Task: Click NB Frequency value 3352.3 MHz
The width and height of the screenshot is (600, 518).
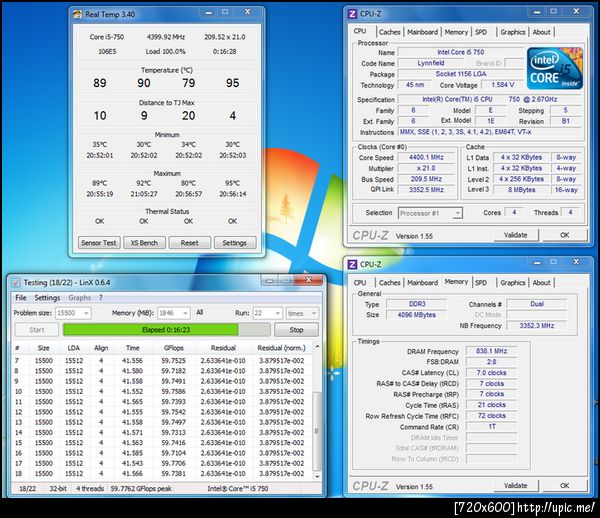Action: click(536, 326)
